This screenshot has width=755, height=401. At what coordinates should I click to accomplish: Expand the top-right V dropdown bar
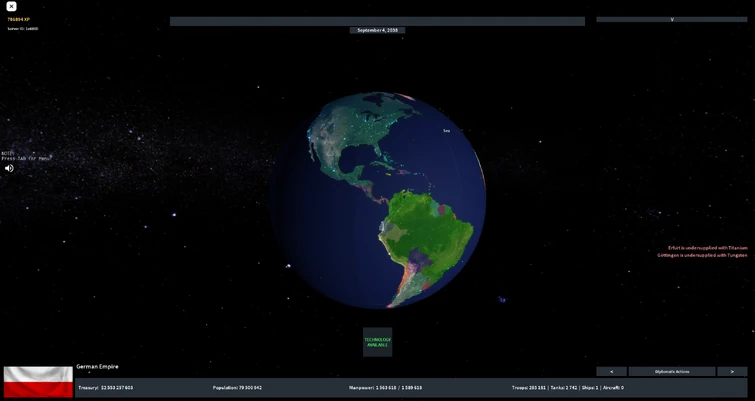pyautogui.click(x=672, y=20)
